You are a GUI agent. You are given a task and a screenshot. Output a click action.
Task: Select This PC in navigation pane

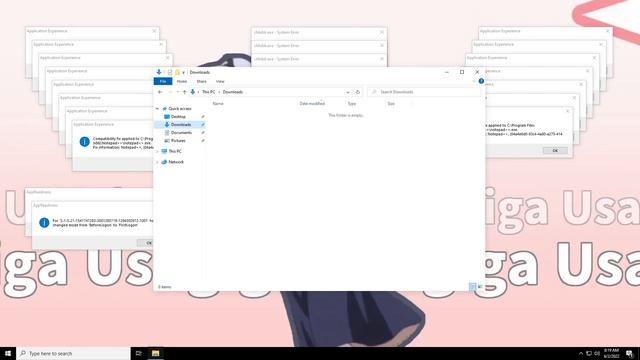click(x=175, y=151)
